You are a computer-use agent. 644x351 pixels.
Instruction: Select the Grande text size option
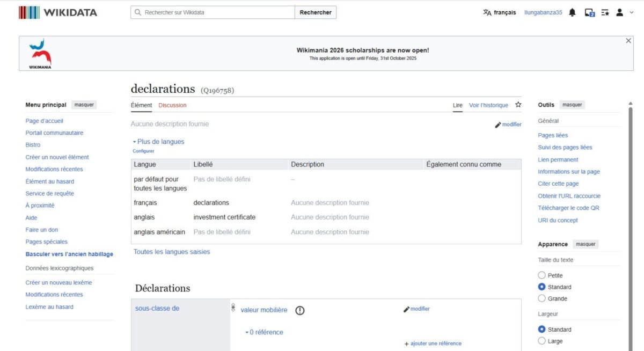coord(541,298)
